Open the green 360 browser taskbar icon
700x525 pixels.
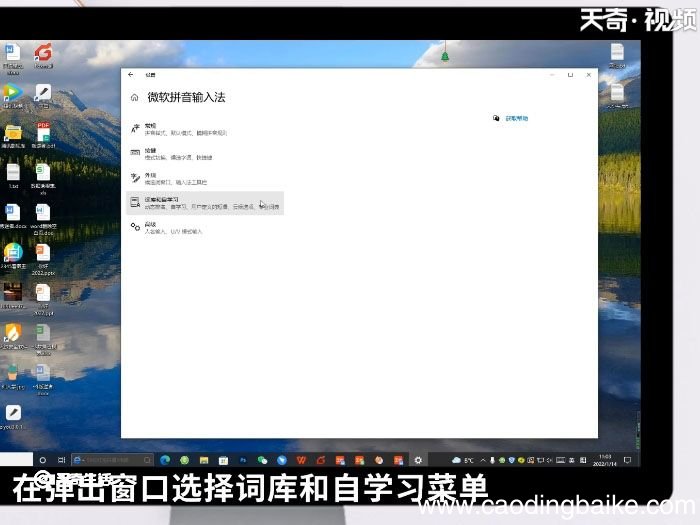pos(184,460)
